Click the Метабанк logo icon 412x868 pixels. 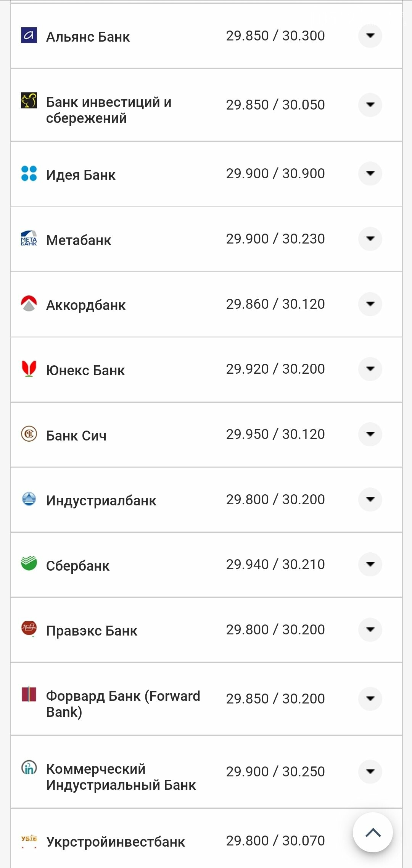point(29,238)
